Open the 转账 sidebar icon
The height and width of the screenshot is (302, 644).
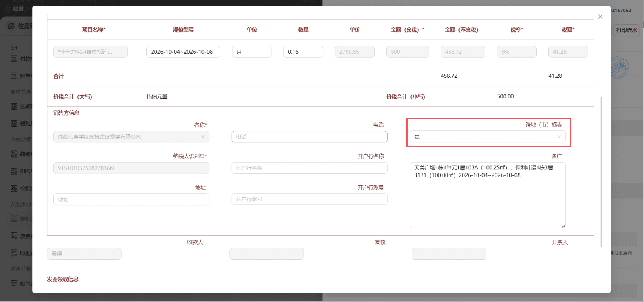point(14,154)
